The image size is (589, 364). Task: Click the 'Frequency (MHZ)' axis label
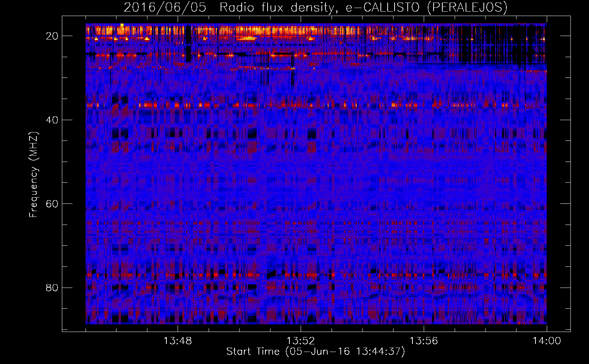point(33,174)
